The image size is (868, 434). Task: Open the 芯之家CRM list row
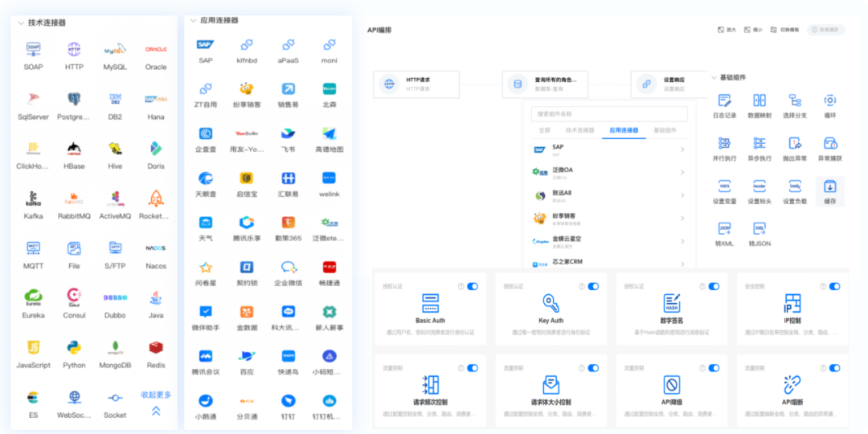[609, 263]
